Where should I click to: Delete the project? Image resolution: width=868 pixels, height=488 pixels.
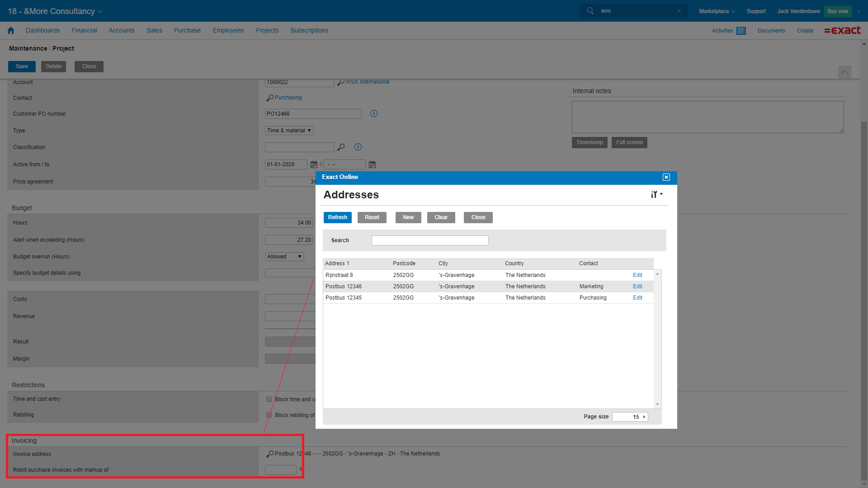53,66
